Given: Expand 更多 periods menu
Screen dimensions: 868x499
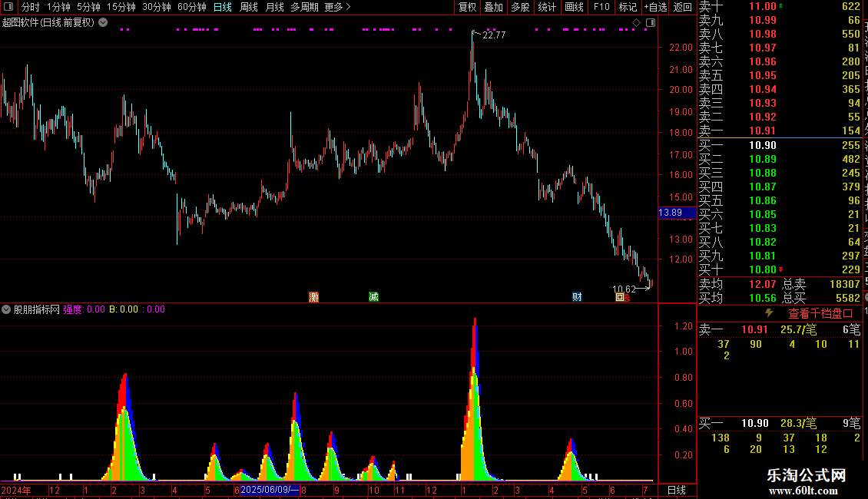Looking at the screenshot, I should tap(338, 7).
